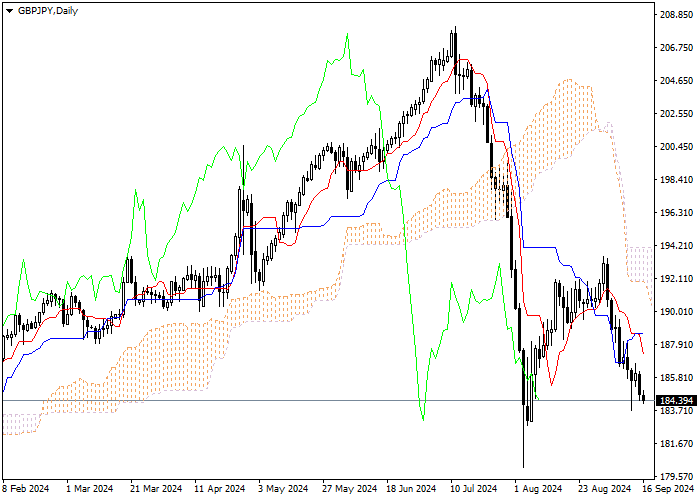This screenshot has height=500, width=700.
Task: Click the 181.670 price scale label
Action: click(x=676, y=444)
